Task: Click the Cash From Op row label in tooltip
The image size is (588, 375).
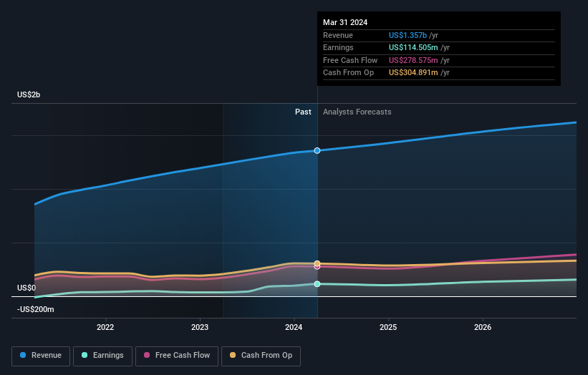Action: pos(348,73)
